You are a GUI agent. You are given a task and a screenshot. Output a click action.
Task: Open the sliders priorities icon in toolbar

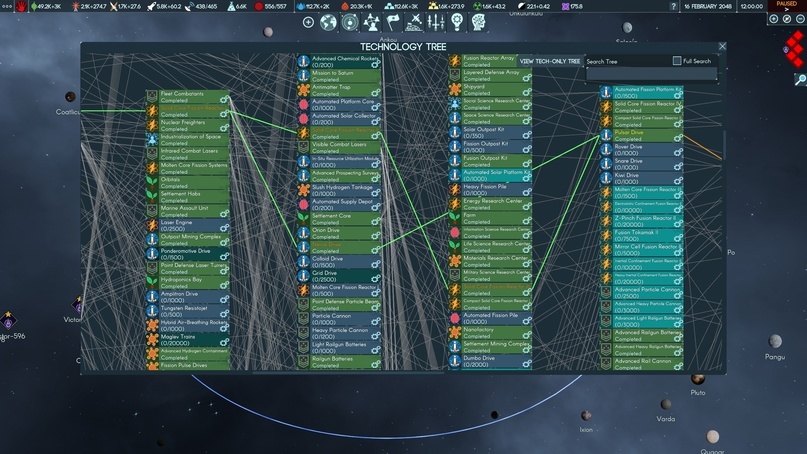coord(435,23)
